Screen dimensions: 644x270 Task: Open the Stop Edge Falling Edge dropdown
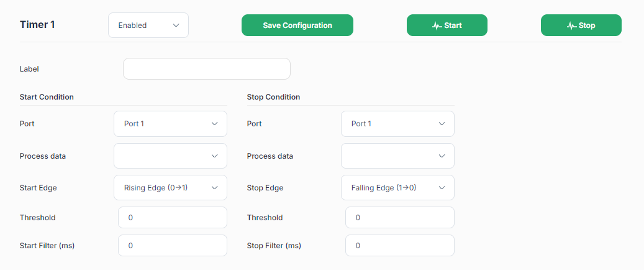397,188
